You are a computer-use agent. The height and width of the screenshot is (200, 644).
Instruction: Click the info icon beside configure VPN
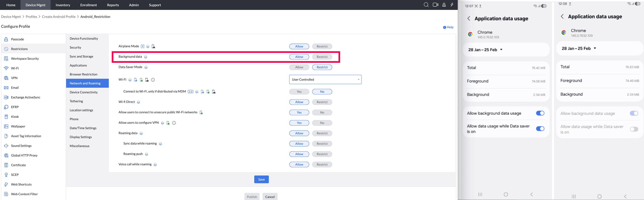pos(174,123)
